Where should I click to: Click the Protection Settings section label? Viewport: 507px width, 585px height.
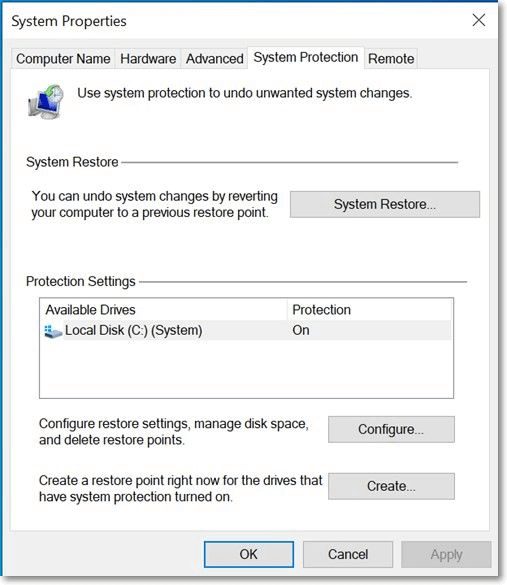click(x=81, y=281)
